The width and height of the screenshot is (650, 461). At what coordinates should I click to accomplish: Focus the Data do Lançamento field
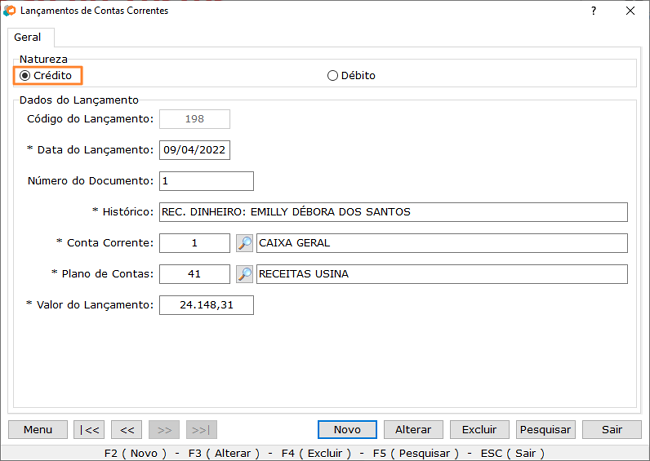[x=194, y=150]
